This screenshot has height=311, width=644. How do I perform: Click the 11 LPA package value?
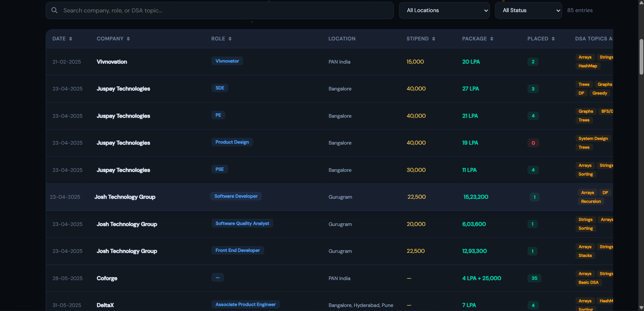(469, 170)
